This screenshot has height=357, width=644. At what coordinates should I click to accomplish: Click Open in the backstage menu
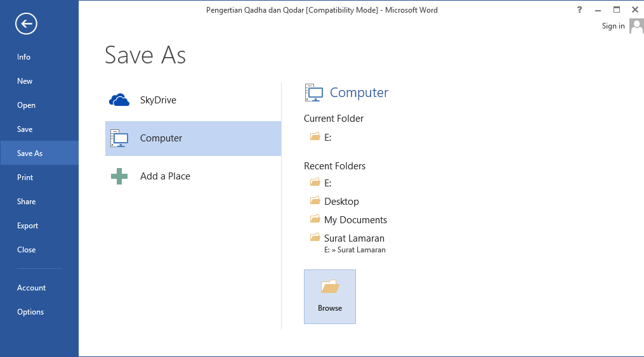(x=27, y=105)
